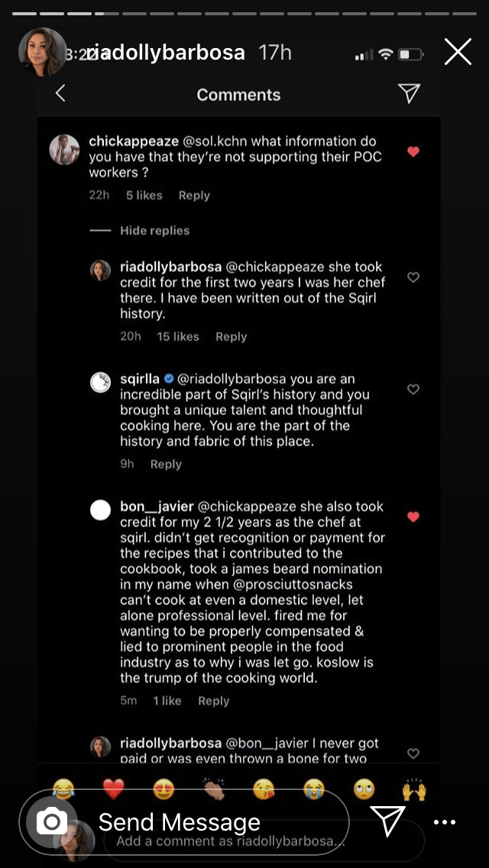Send the raised hands emoji reaction
The height and width of the screenshot is (868, 489).
[x=413, y=789]
